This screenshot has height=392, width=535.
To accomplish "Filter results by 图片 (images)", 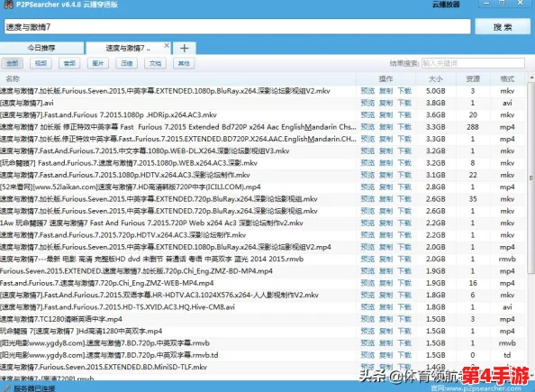I will [98, 63].
